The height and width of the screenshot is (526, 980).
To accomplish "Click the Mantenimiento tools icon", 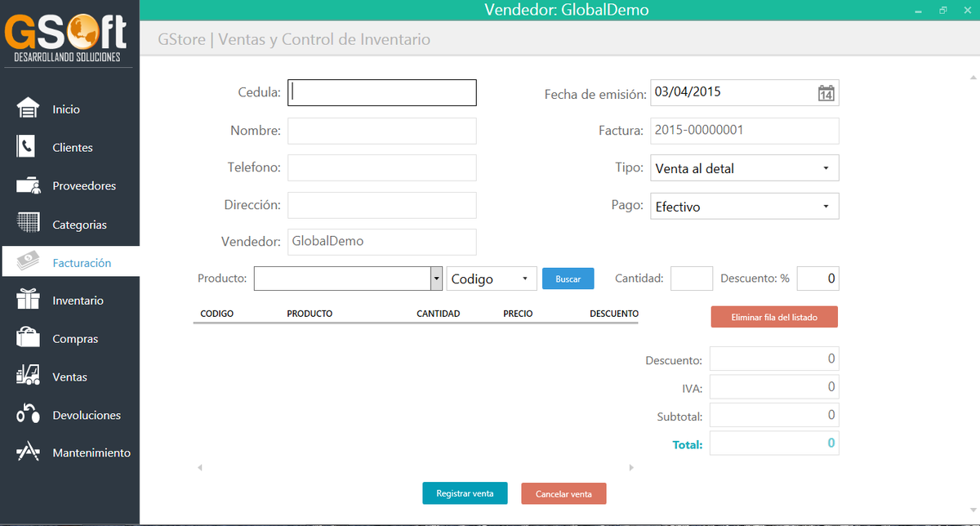I will coord(29,452).
